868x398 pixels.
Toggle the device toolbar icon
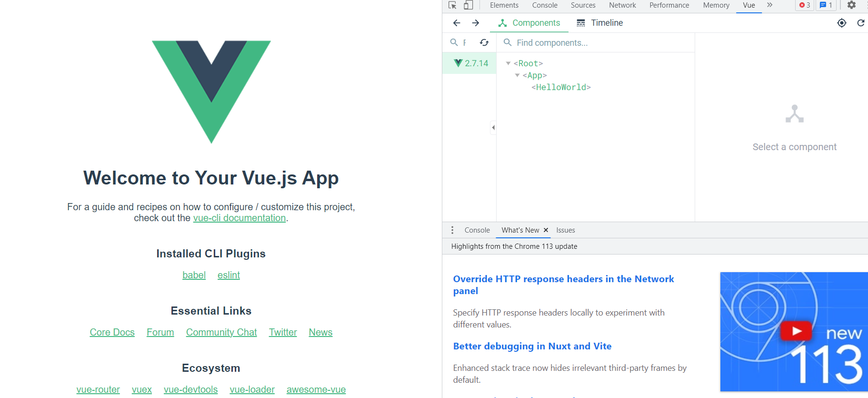pos(469,5)
